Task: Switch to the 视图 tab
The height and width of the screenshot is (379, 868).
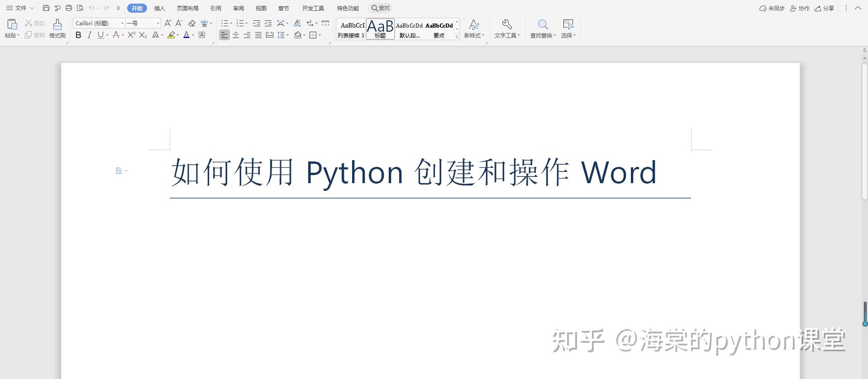Action: click(261, 8)
